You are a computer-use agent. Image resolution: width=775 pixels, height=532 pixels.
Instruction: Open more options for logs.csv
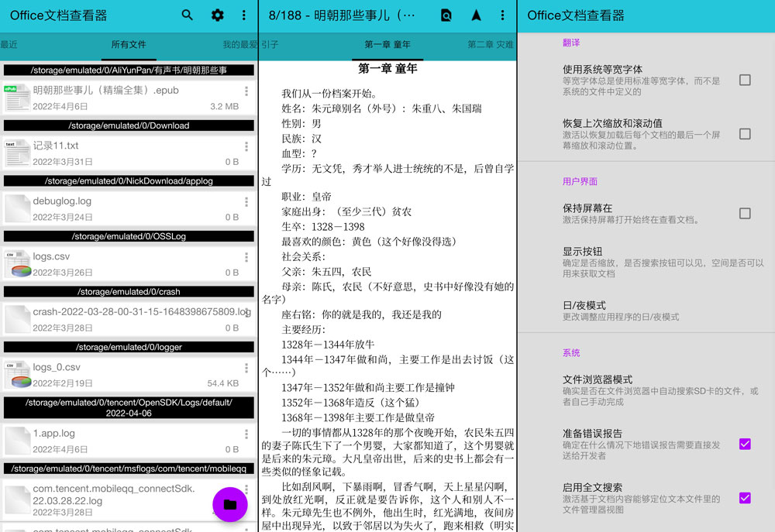pyautogui.click(x=246, y=257)
